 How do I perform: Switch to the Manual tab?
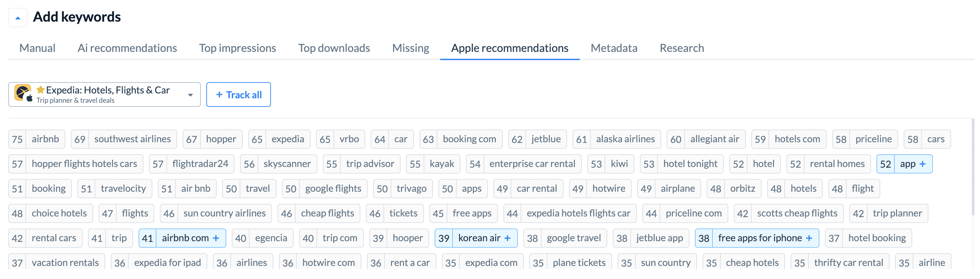point(37,48)
